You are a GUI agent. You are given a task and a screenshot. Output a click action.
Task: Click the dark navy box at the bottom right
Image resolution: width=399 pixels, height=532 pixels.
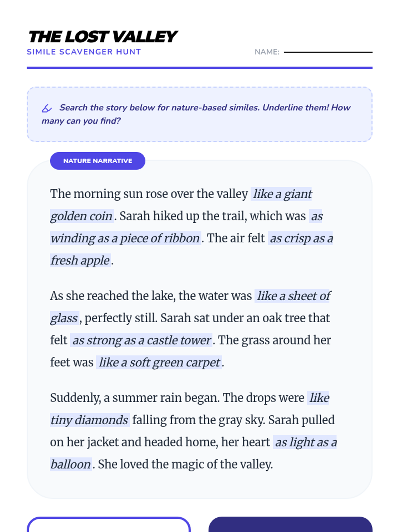click(x=290, y=525)
